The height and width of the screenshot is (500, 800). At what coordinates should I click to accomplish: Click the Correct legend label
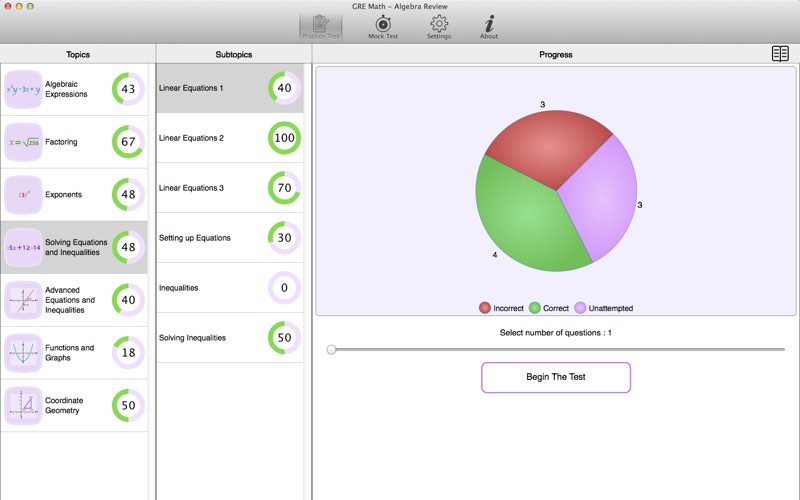click(x=556, y=308)
